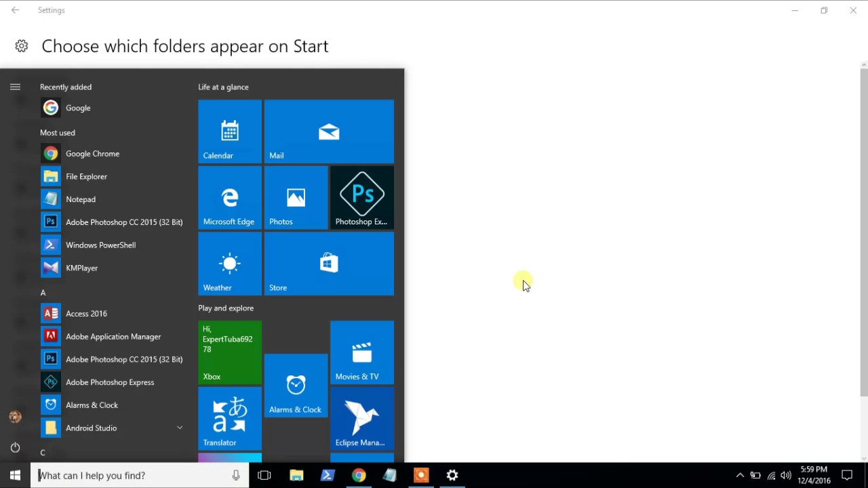Open Adobe Photoshop CC 2015 under A
The width and height of the screenshot is (868, 488).
112,359
